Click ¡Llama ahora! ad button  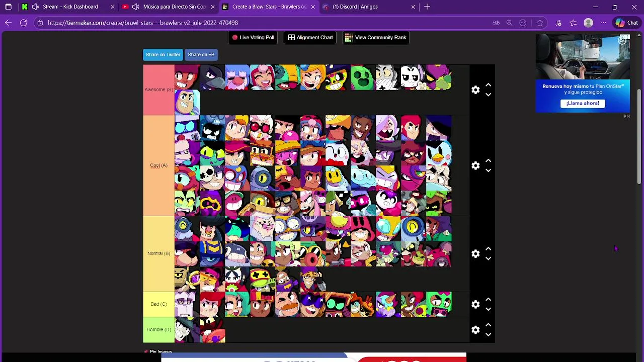click(583, 103)
